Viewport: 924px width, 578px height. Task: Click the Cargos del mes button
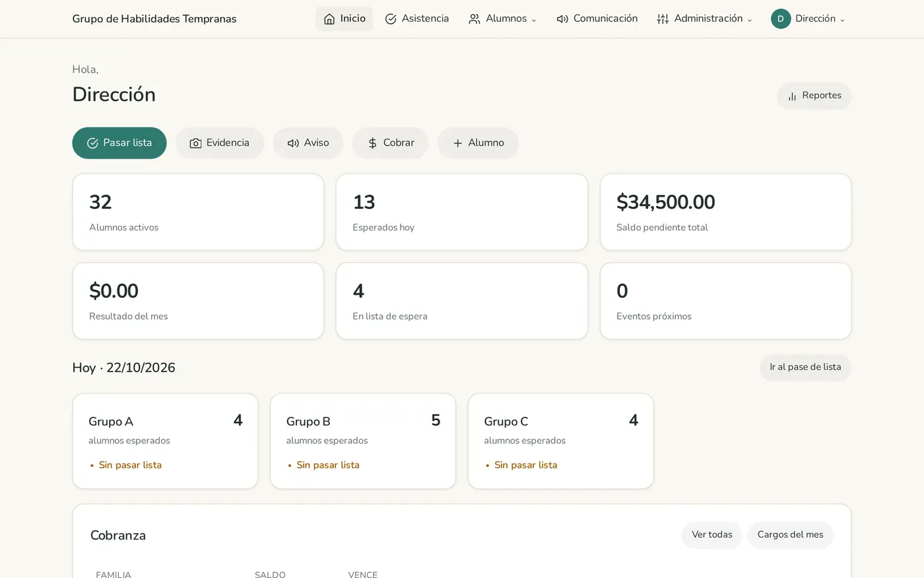(790, 535)
